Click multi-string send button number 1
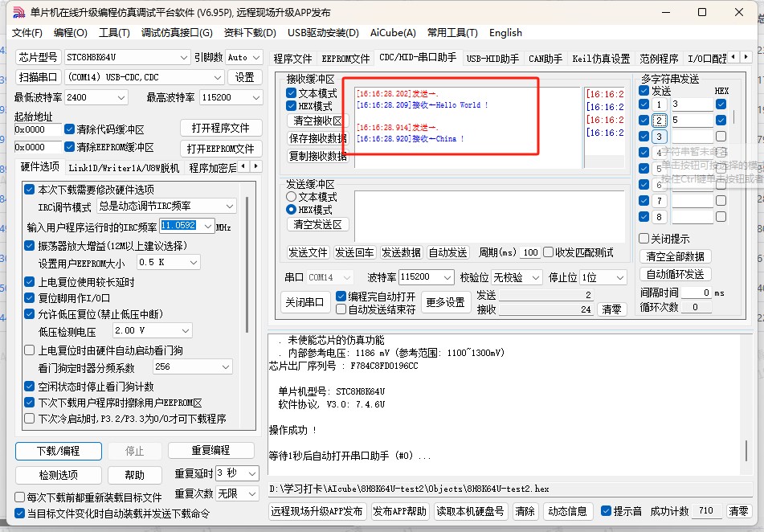Viewport: 764px width, 532px height. 660,104
